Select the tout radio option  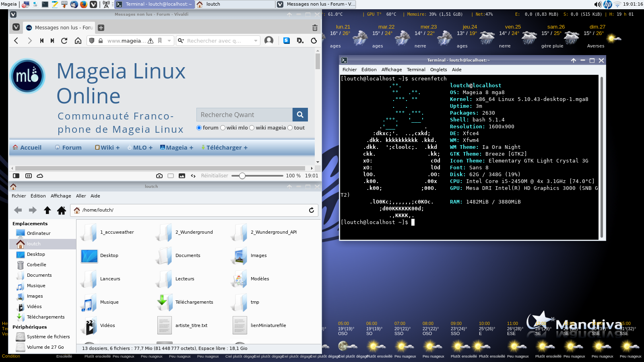(290, 128)
